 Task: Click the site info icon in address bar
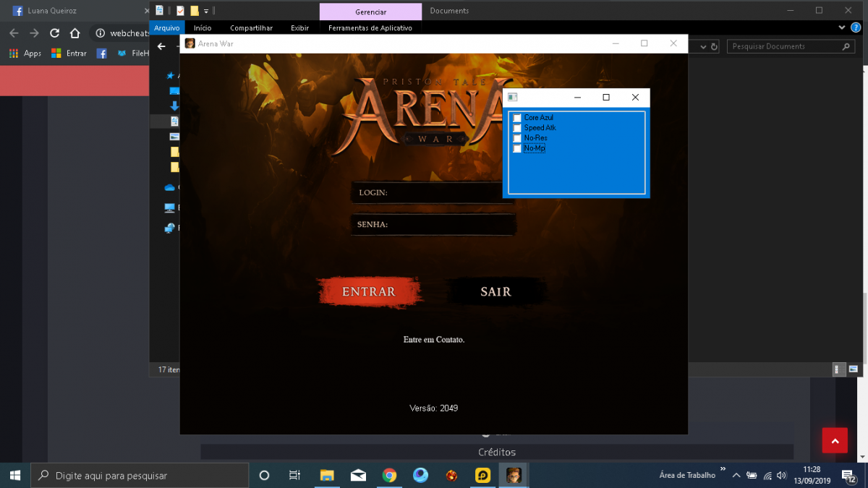(x=101, y=33)
